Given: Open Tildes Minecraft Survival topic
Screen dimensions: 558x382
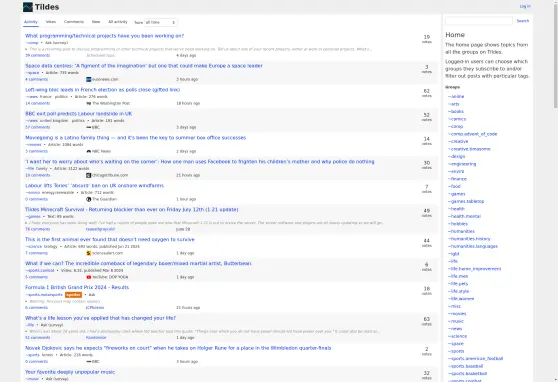Looking at the screenshot, I should (x=132, y=209).
